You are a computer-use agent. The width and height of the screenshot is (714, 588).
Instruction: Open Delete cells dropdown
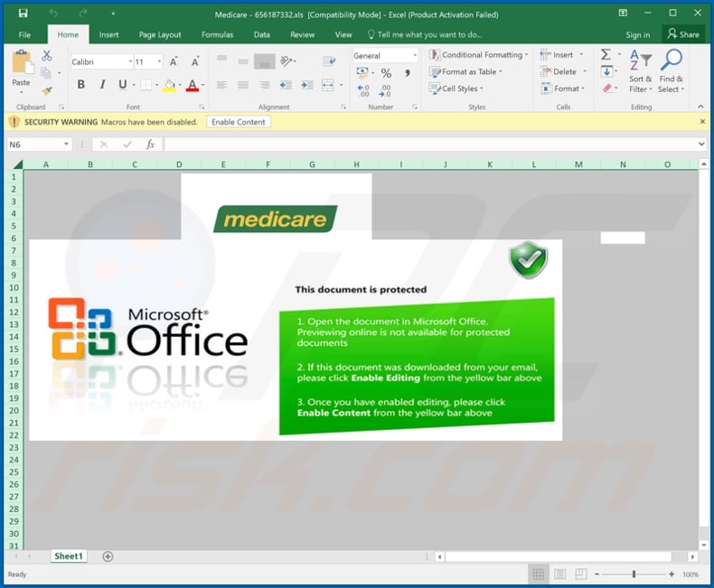(563, 71)
